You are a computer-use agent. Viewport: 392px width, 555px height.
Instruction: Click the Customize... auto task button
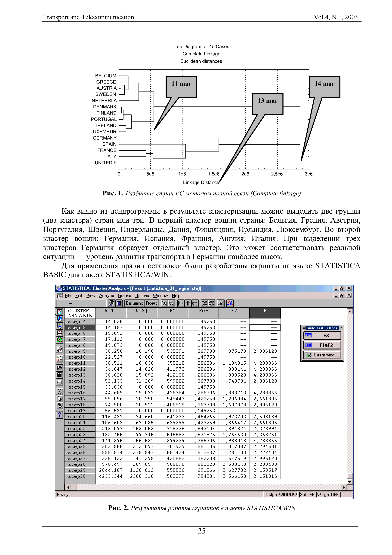(x=322, y=355)
